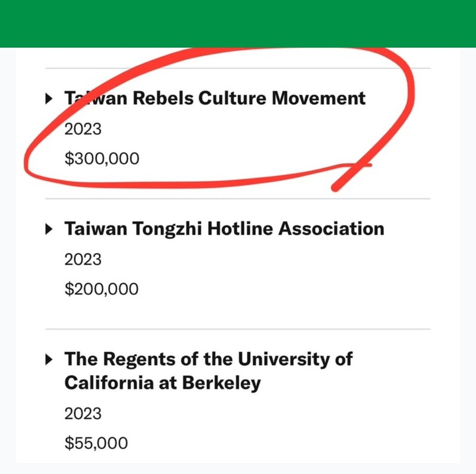Expand the Taiwan Tongzhi Hotline Association arrow

click(x=49, y=229)
